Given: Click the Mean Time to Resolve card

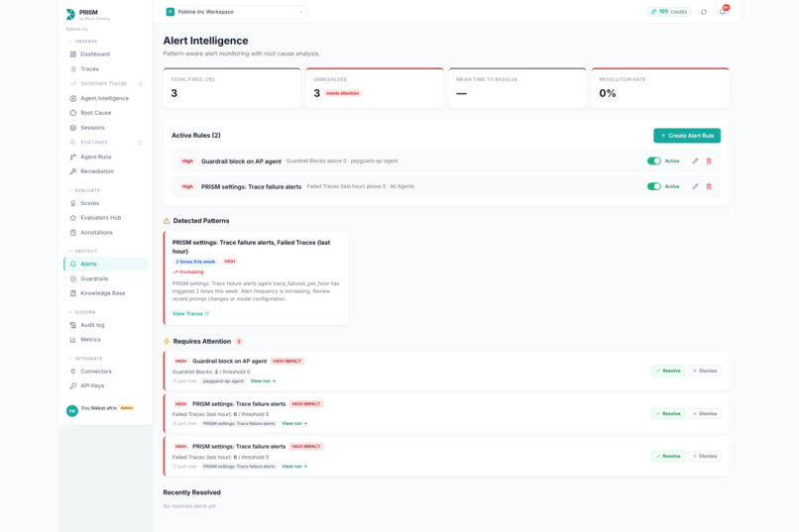Looking at the screenshot, I should tap(517, 87).
